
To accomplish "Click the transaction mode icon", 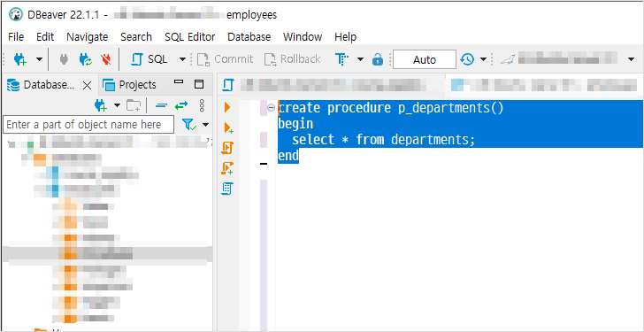I will point(342,59).
